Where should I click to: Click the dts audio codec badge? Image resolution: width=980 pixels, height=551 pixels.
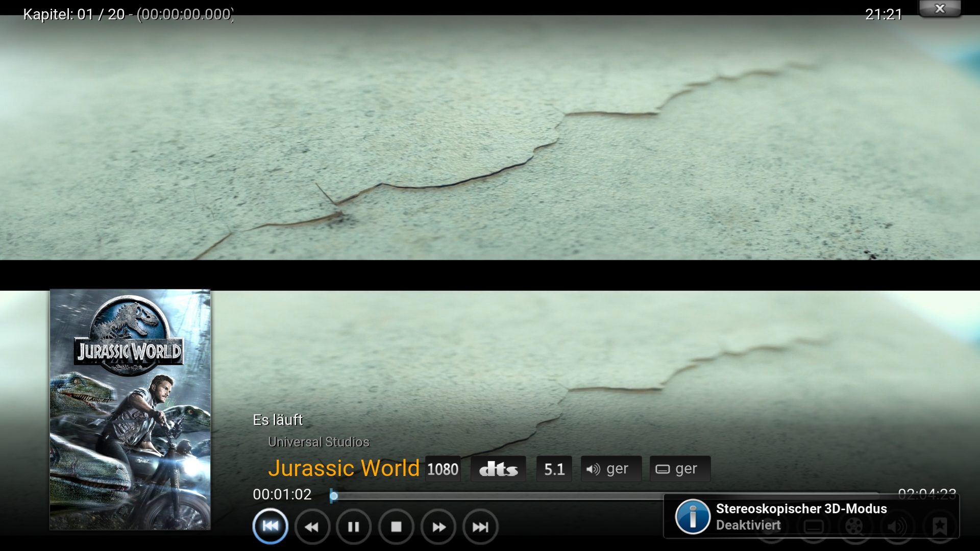(498, 469)
